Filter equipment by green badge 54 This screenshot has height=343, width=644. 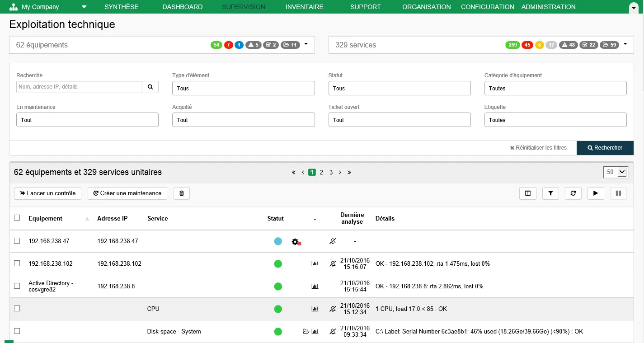[x=216, y=45]
